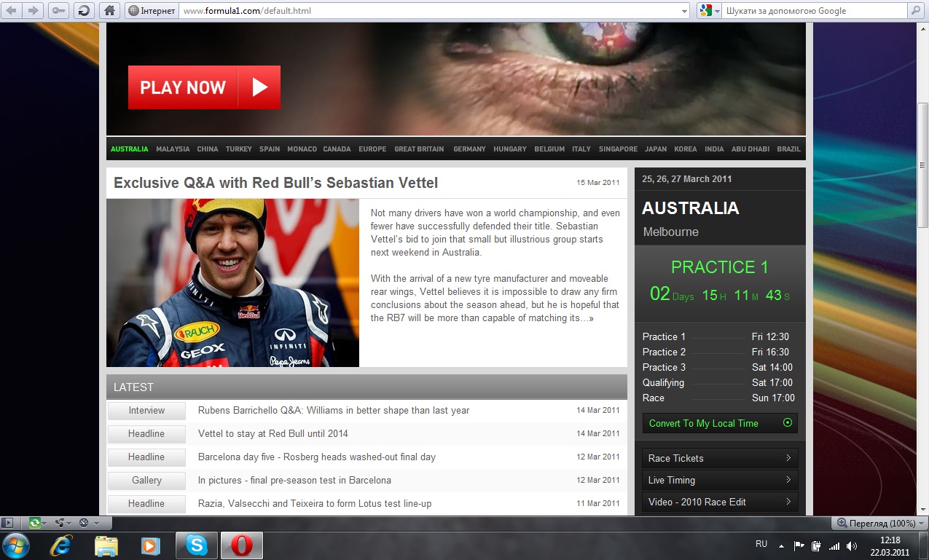Select the AUSTRALIA race tab

pyautogui.click(x=129, y=149)
